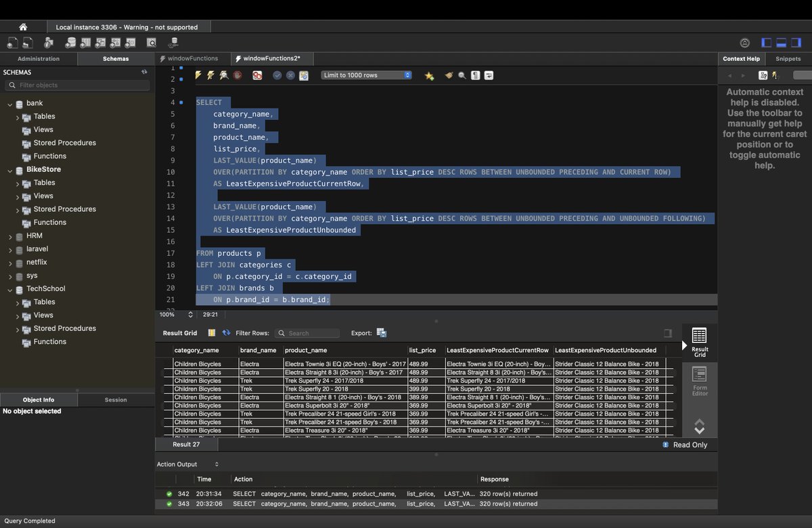Collapse the BikeStore schema

coord(10,171)
